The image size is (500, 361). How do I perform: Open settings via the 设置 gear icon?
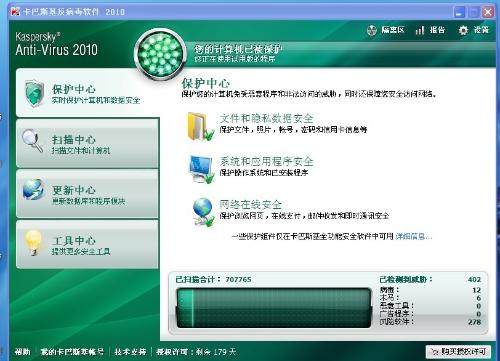(x=463, y=30)
